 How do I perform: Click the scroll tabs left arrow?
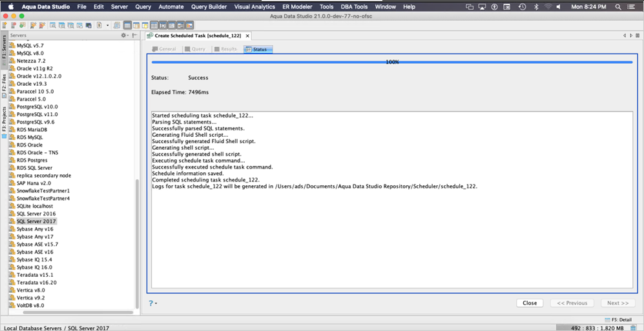(625, 35)
